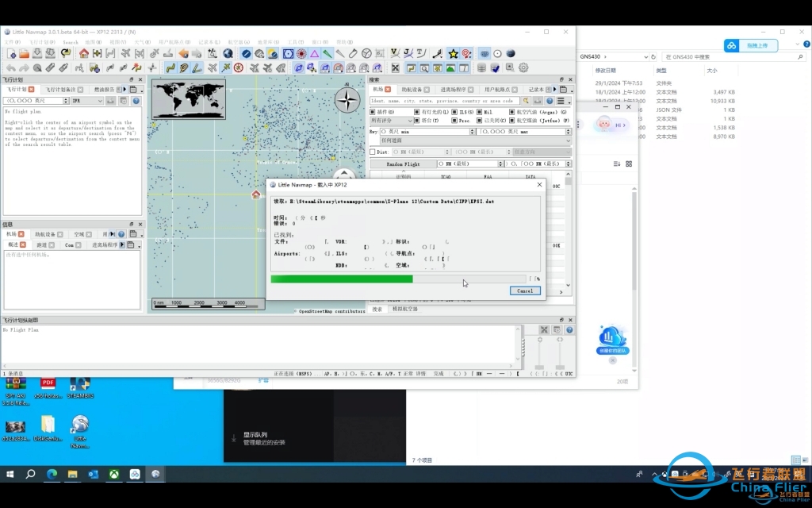Open the 天气 weather menu
Image resolution: width=812 pixels, height=508 pixels.
143,42
